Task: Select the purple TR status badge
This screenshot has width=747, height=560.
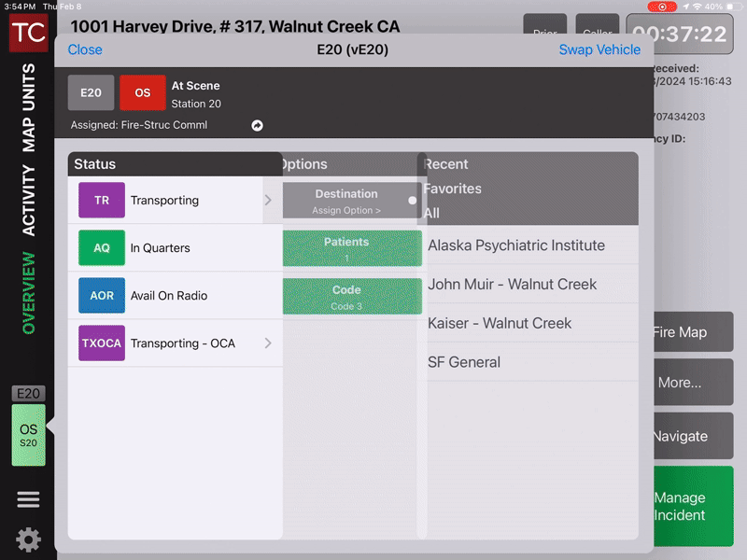Action: click(102, 201)
